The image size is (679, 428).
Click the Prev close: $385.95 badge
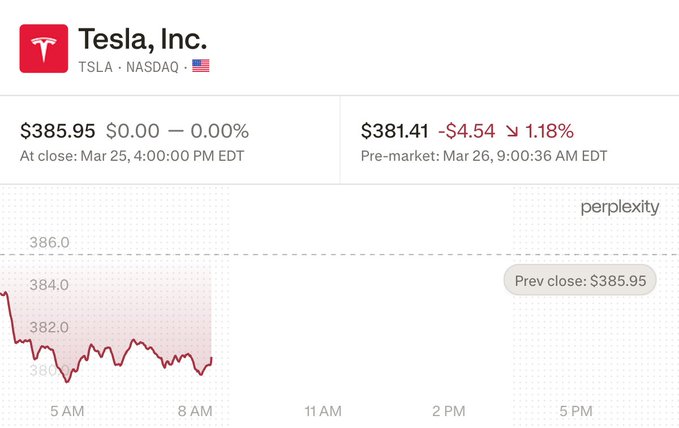pyautogui.click(x=580, y=280)
